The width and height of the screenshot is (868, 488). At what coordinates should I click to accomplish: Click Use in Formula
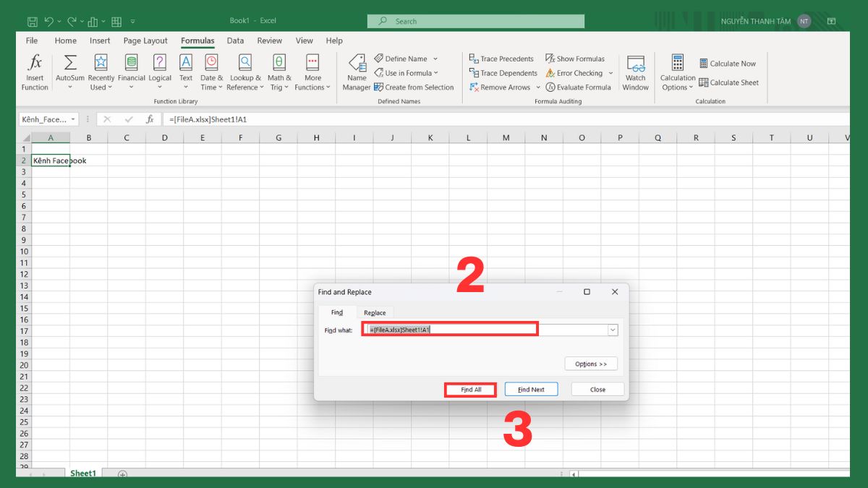point(403,73)
